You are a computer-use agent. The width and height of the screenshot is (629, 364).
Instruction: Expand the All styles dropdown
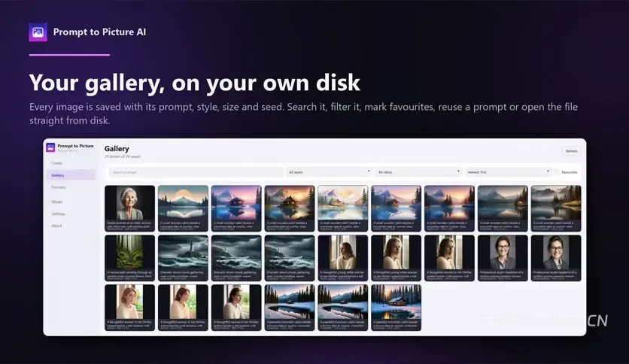pyautogui.click(x=330, y=172)
